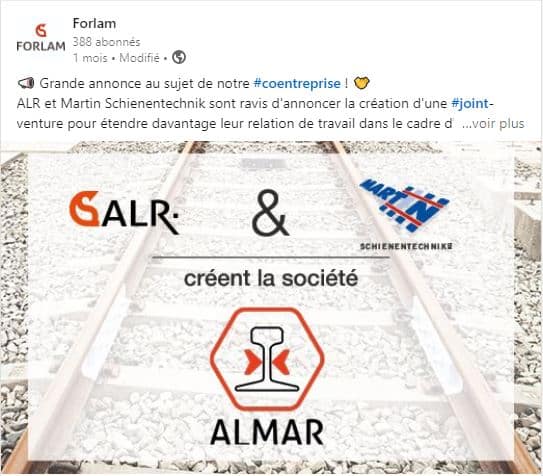Click the '1 mois • Modifié' timestamp
The image size is (543, 476).
click(116, 58)
